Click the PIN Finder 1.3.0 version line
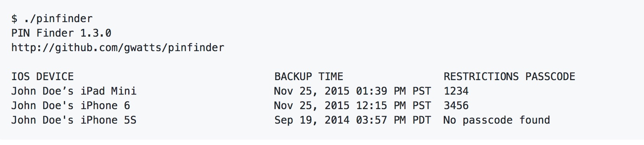 [61, 33]
